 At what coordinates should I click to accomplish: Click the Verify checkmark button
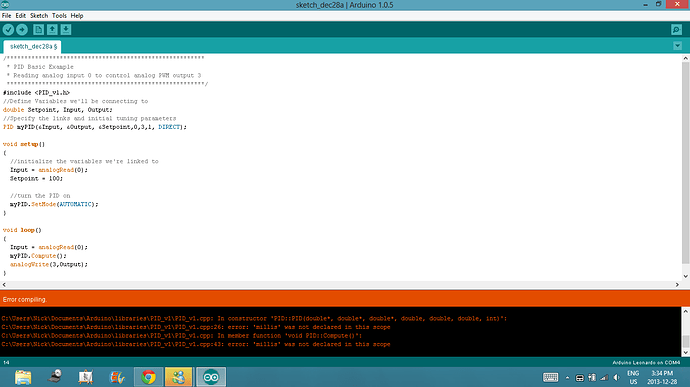click(x=8, y=29)
